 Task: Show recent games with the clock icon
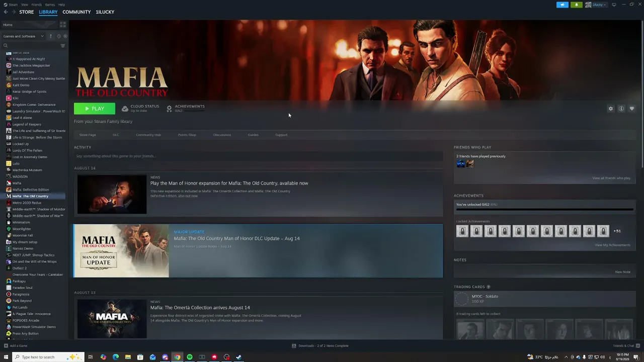(58, 36)
